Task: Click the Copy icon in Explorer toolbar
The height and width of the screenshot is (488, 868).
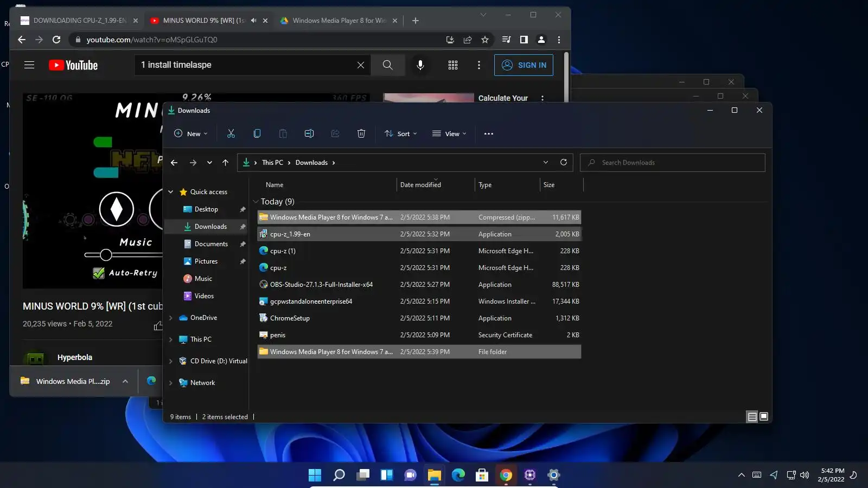Action: pos(257,134)
